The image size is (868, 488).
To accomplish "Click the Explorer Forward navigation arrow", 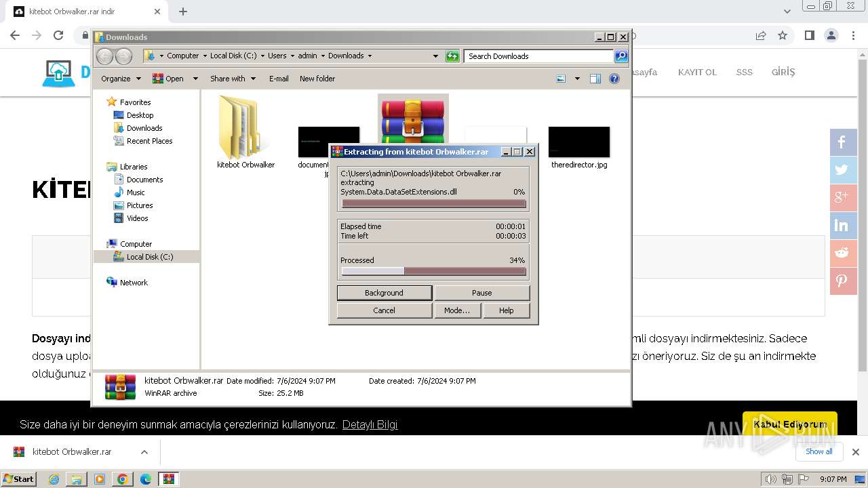I will 123,56.
